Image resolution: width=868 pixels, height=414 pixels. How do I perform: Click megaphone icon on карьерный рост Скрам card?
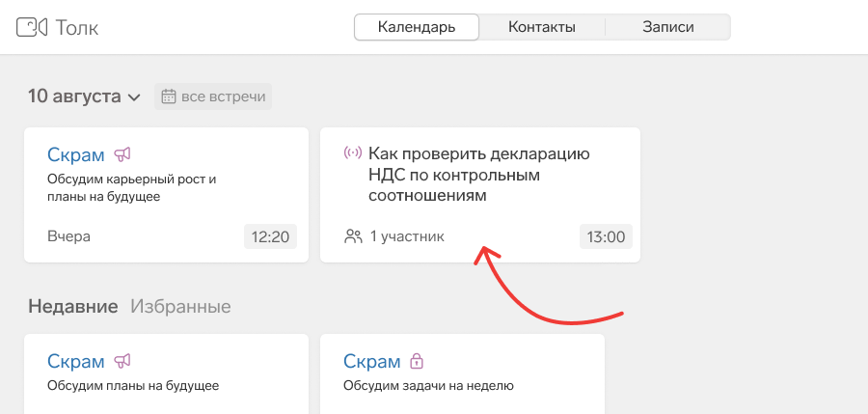pyautogui.click(x=122, y=154)
